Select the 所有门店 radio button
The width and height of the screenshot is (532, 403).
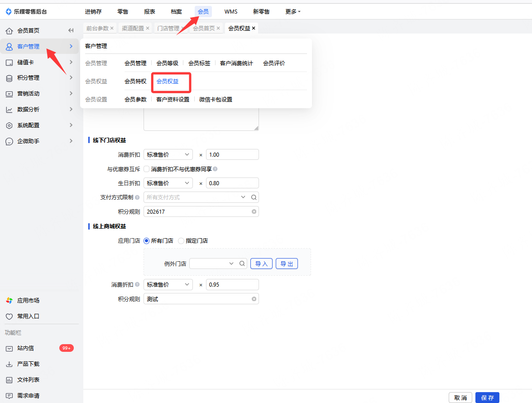pos(147,241)
